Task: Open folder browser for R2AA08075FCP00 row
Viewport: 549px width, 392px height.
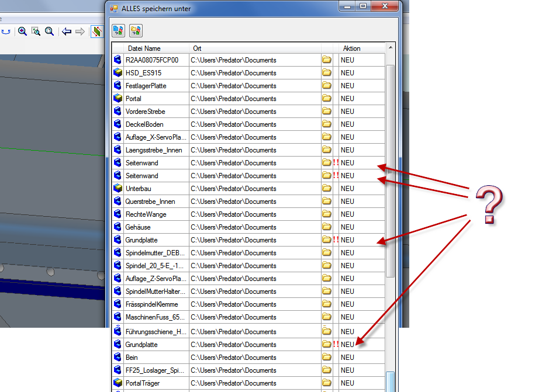Action: coord(327,60)
